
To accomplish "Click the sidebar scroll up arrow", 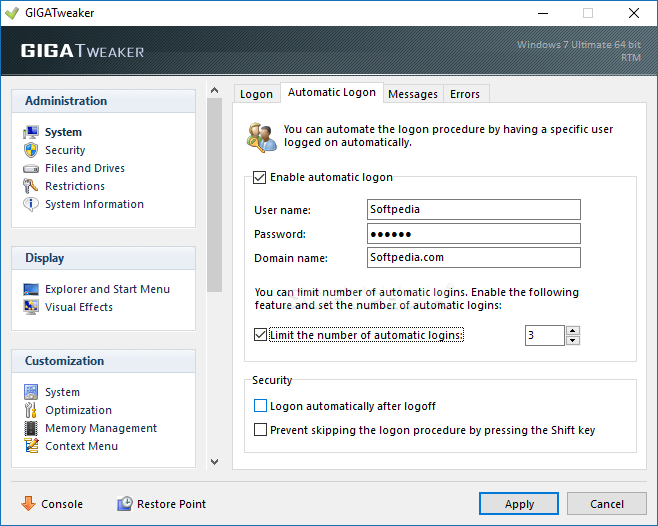I will click(214, 90).
